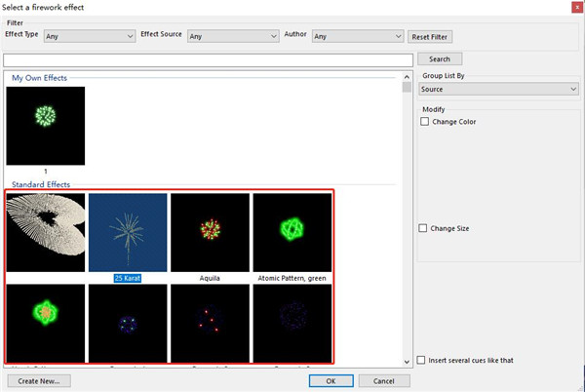Check Insert several cues like that
The width and height of the screenshot is (585, 392).
(x=421, y=360)
